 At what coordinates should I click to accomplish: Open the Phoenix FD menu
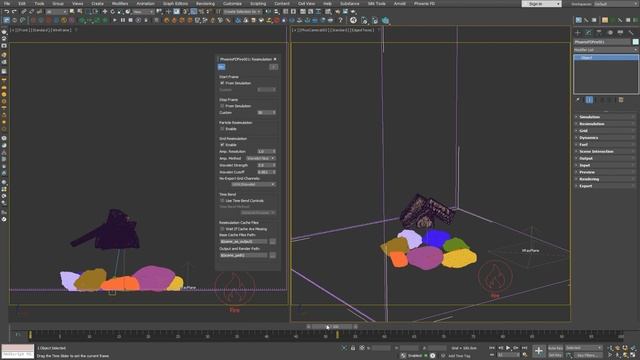(x=424, y=4)
